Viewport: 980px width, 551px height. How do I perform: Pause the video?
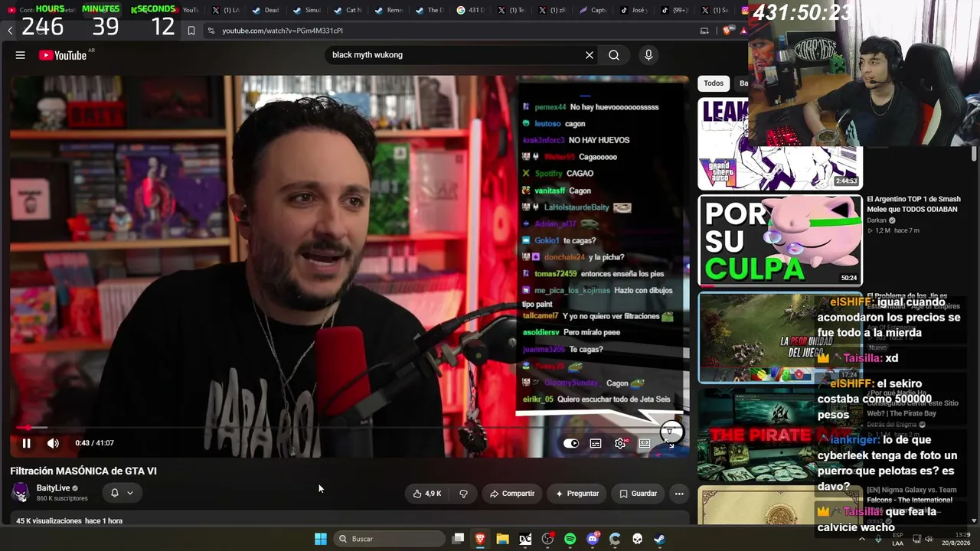[26, 443]
